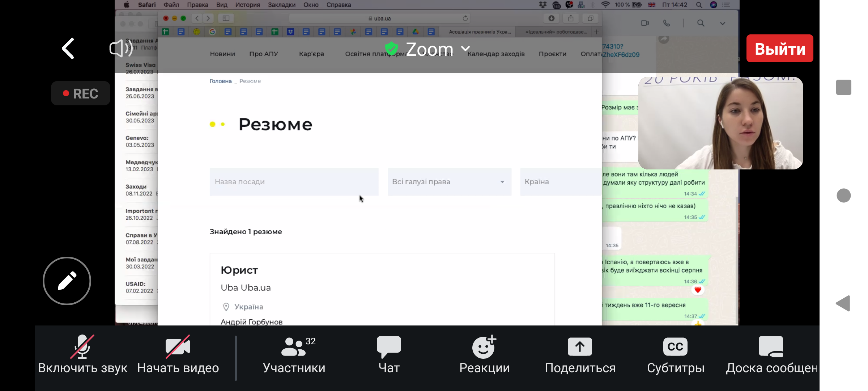
Task: Click the Назва посади input field
Action: [294, 182]
